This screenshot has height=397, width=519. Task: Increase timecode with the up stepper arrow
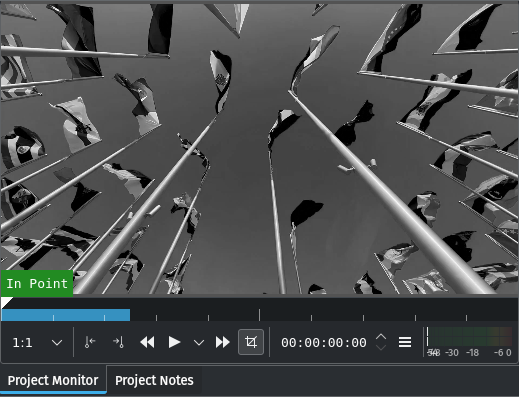pyautogui.click(x=381, y=337)
